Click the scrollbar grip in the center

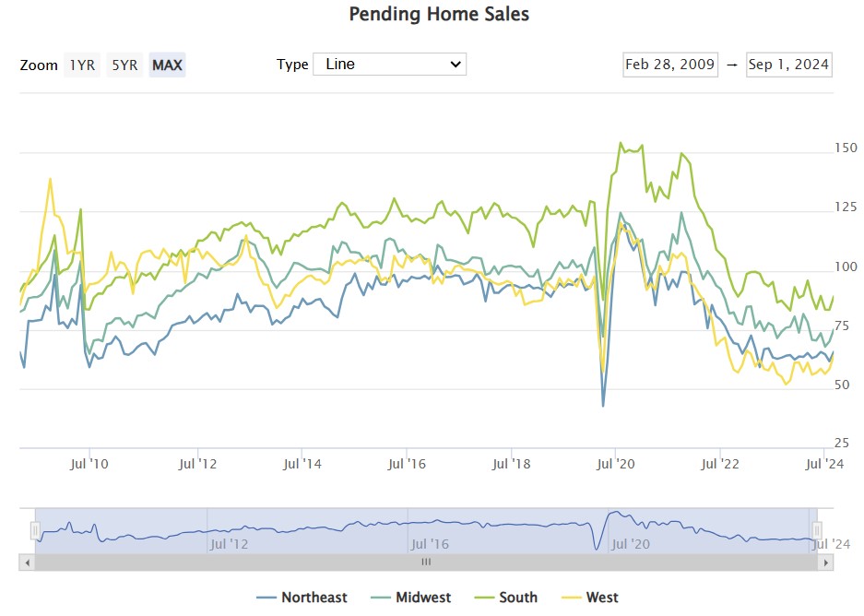[x=426, y=562]
